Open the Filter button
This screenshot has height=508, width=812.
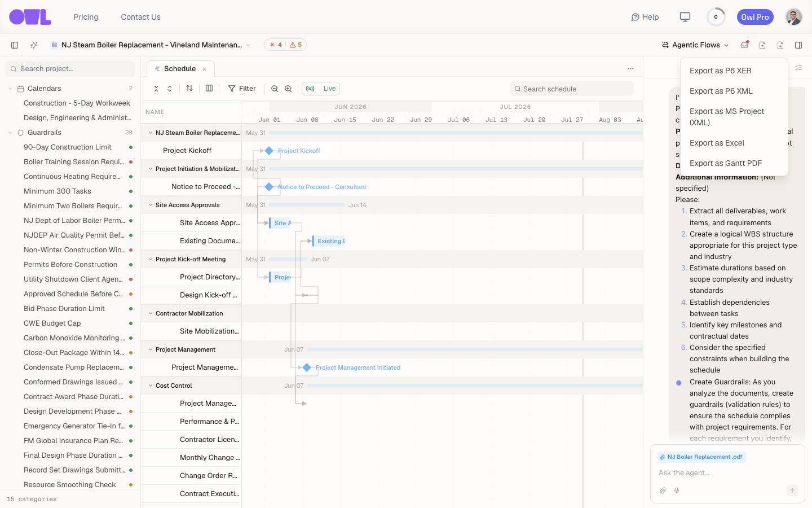(242, 89)
